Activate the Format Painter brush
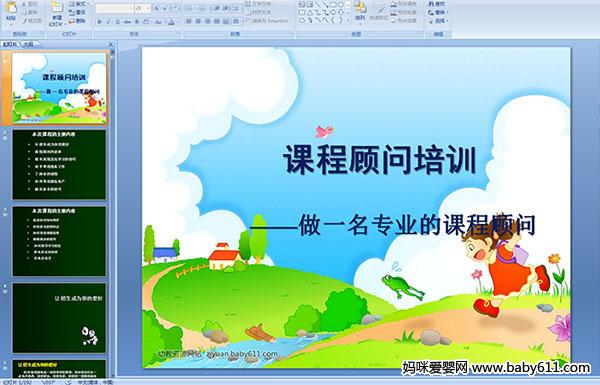Screen dimensions: 600x385 [31, 21]
